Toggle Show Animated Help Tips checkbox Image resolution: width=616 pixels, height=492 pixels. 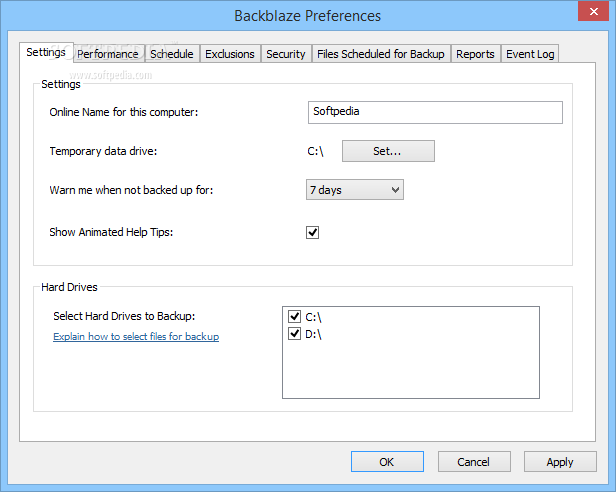click(x=312, y=232)
